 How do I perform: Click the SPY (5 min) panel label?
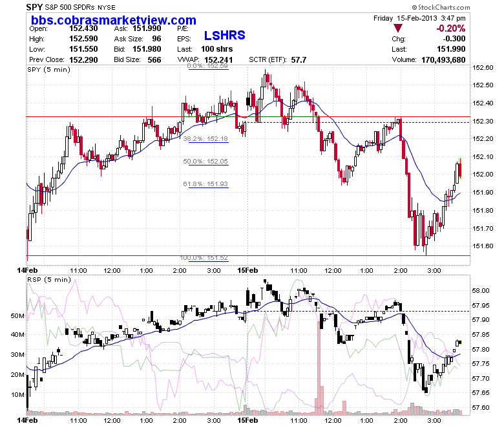point(48,69)
